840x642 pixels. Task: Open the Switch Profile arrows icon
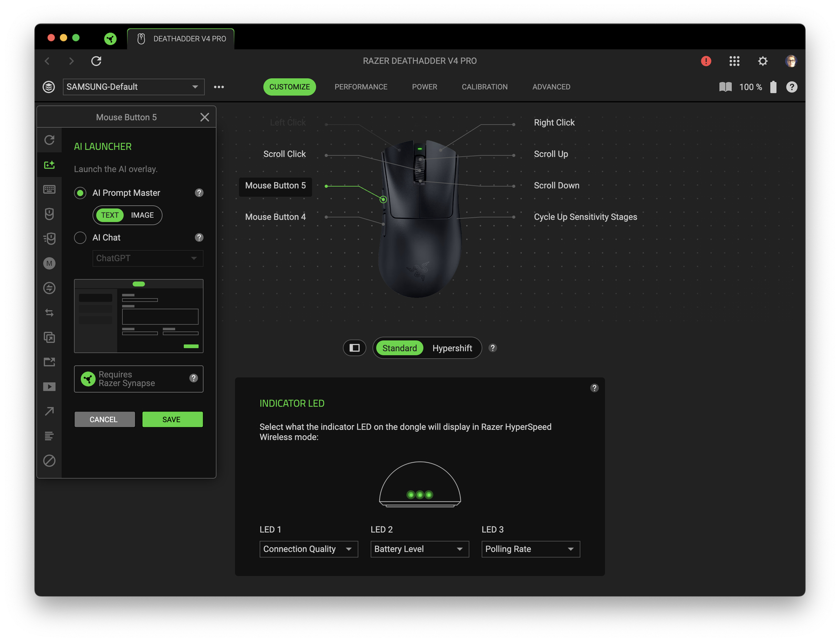tap(49, 313)
